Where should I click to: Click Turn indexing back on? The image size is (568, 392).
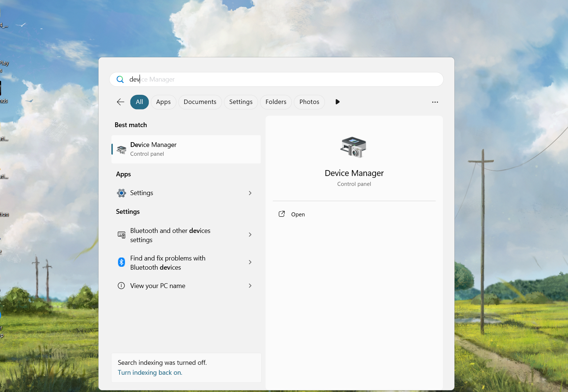(150, 372)
